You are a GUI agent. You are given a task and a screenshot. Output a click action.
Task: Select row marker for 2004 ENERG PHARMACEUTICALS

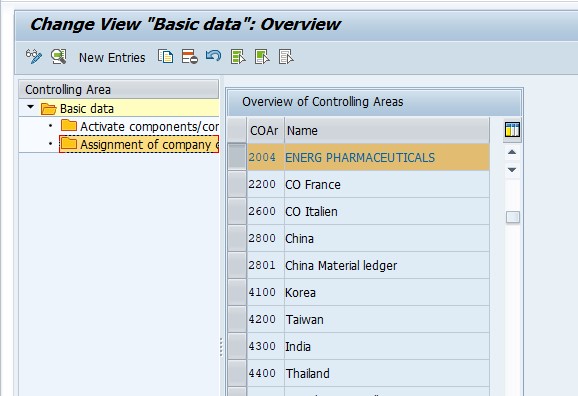[237, 157]
